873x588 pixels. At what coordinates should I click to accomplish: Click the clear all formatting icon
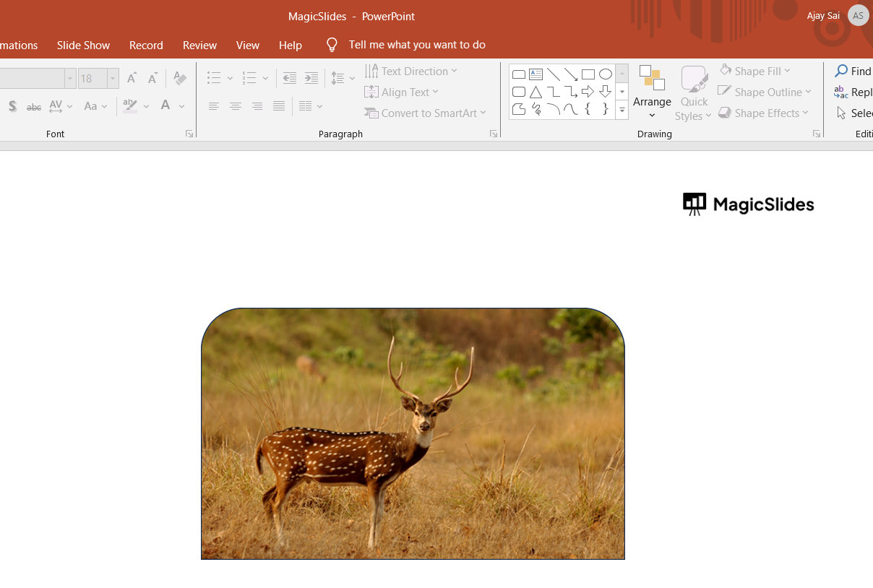pos(180,78)
